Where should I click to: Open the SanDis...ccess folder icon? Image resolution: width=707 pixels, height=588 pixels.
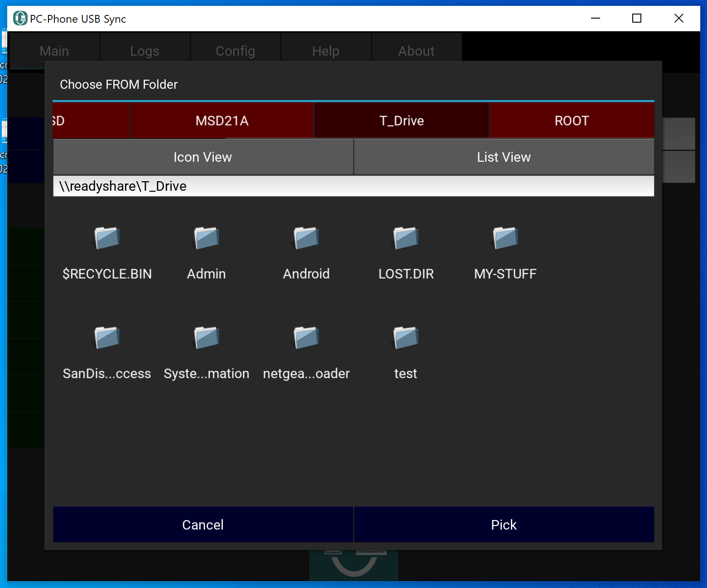pos(107,338)
